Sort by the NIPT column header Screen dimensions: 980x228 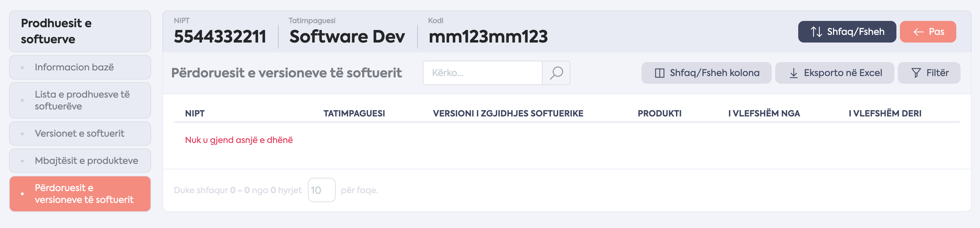pos(195,113)
